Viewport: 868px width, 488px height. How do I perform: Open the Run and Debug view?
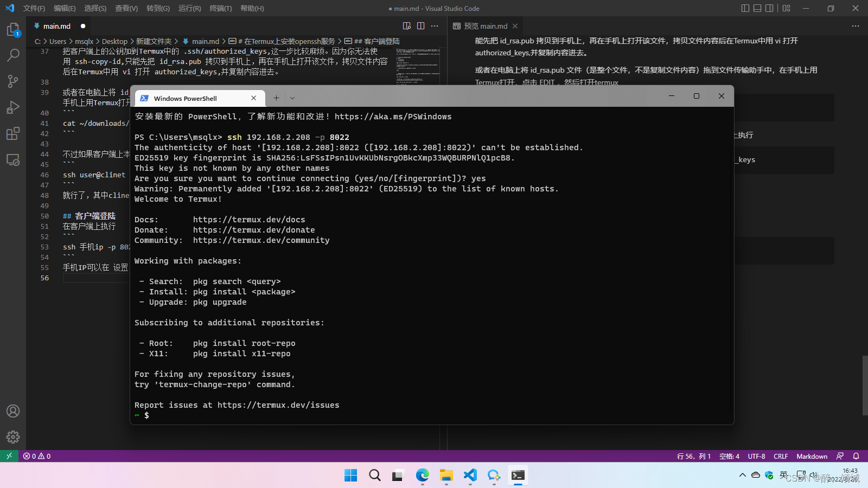[13, 107]
